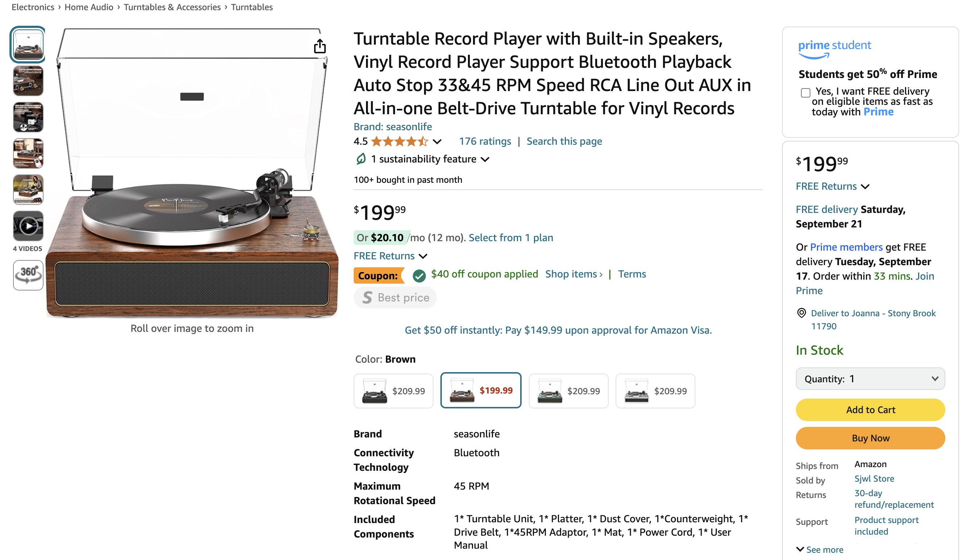Open the Quantity dropdown
Viewport: 962px width, 560px height.
870,379
